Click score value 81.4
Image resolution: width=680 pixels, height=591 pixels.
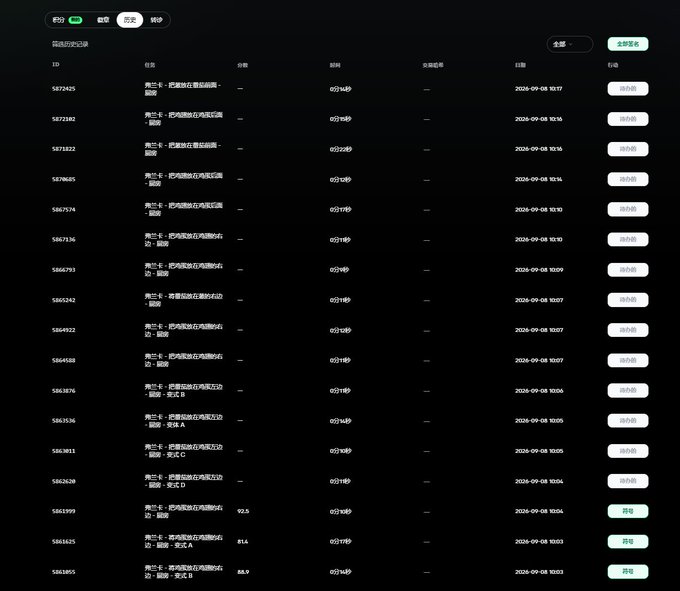pos(243,542)
